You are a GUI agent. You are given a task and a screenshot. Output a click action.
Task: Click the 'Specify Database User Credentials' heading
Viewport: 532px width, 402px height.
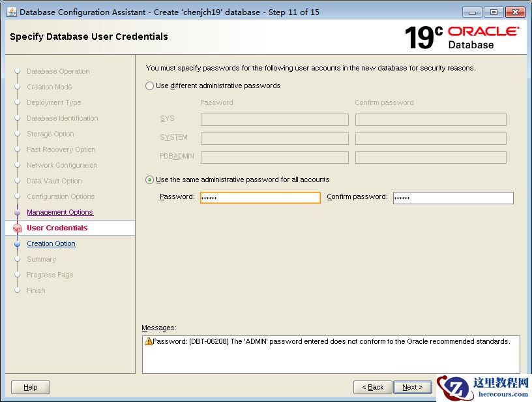click(89, 37)
